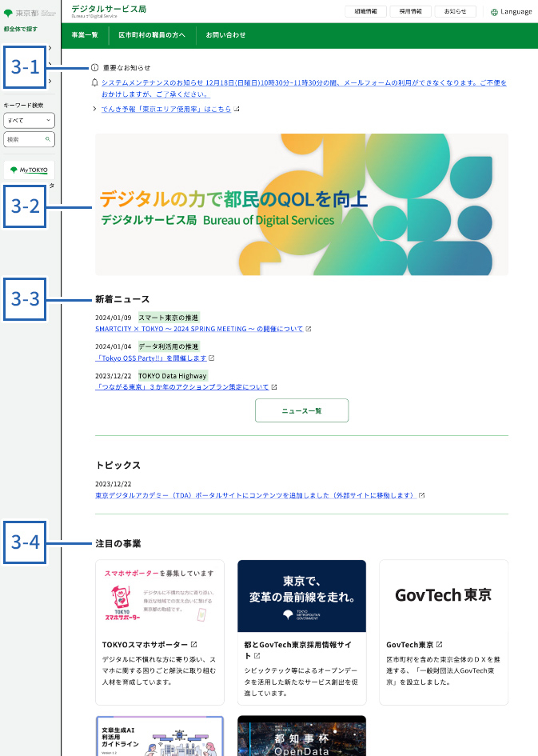Focus the 検索 keyword input field

(29, 139)
